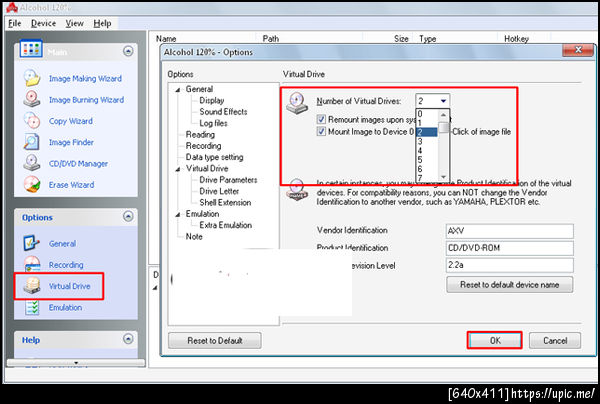Image resolution: width=600 pixels, height=404 pixels.
Task: Click the Vendor Identification field
Action: click(510, 231)
